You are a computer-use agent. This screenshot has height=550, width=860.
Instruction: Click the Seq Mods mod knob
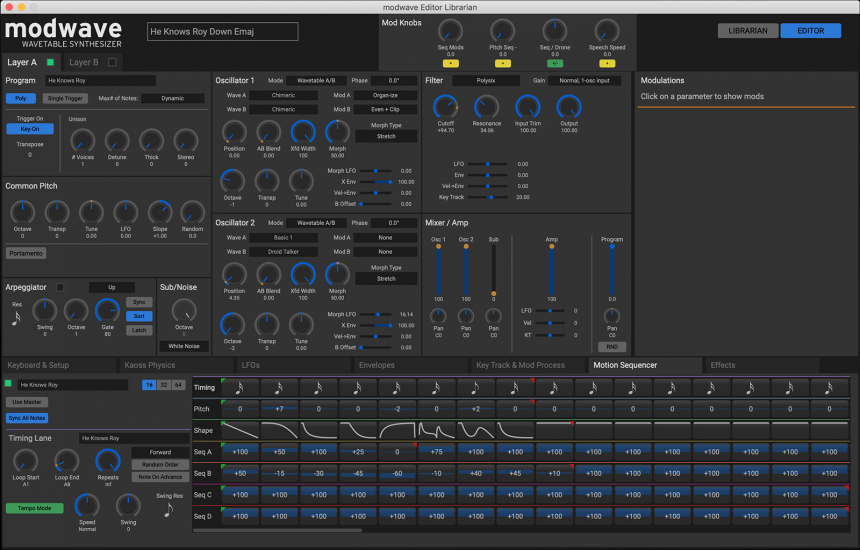pyautogui.click(x=450, y=31)
